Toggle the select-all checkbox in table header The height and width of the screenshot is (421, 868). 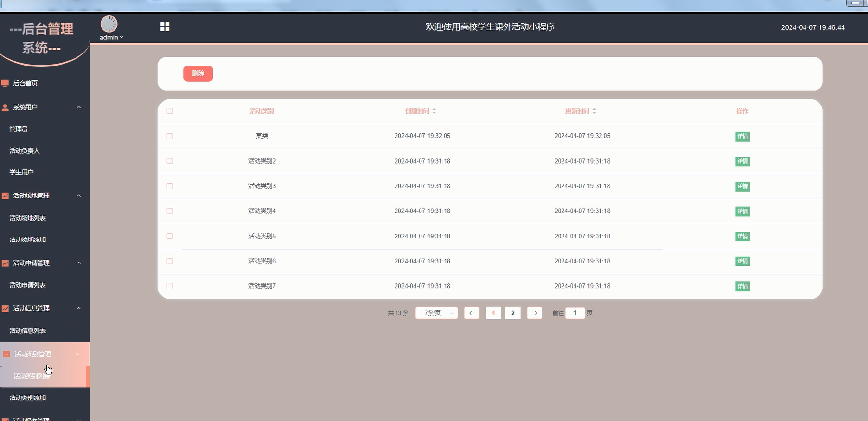point(170,111)
